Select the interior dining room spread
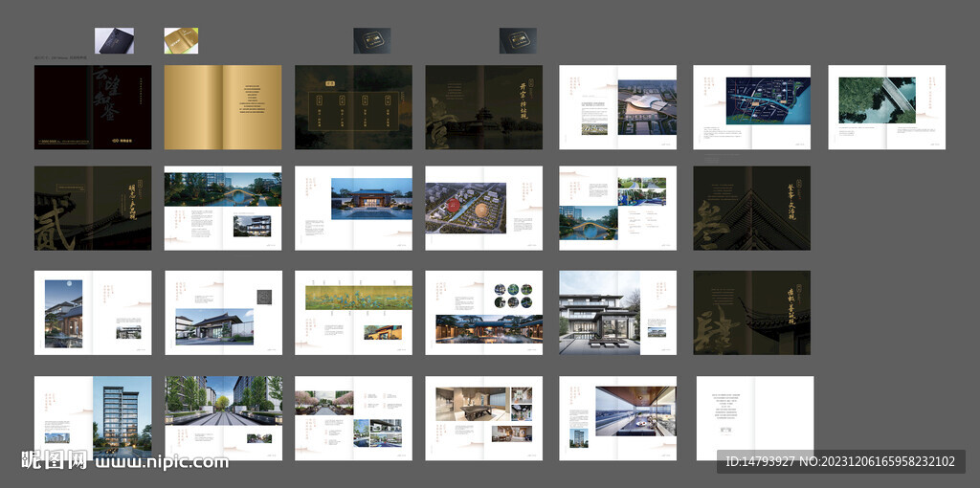This screenshot has width=980, height=488. tap(483, 418)
